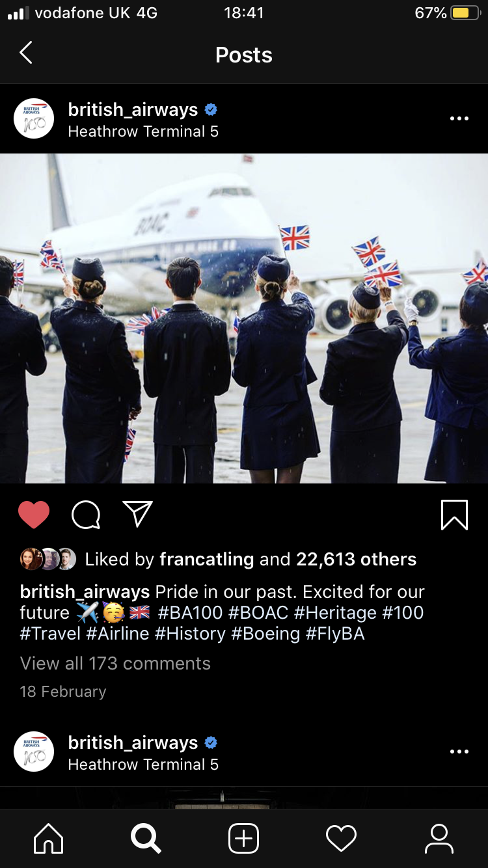The image size is (488, 868).
Task: Open comments with the speech bubble icon
Action: 86,515
